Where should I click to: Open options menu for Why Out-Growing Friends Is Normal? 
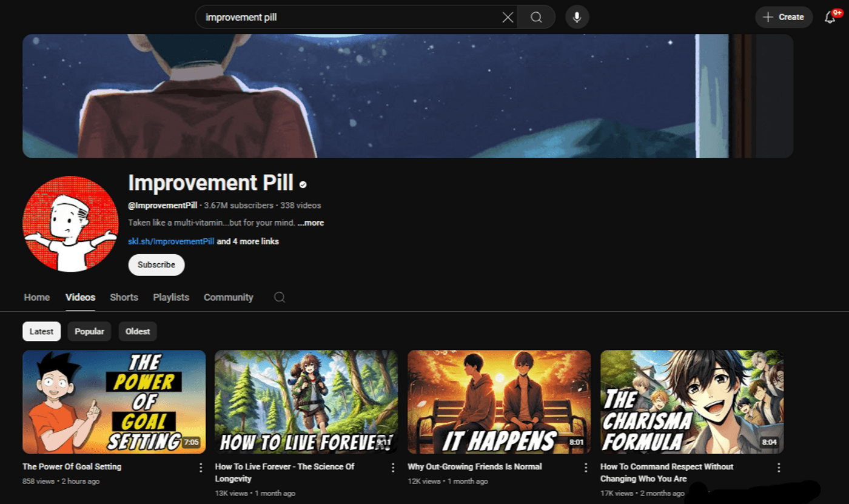pos(585,467)
